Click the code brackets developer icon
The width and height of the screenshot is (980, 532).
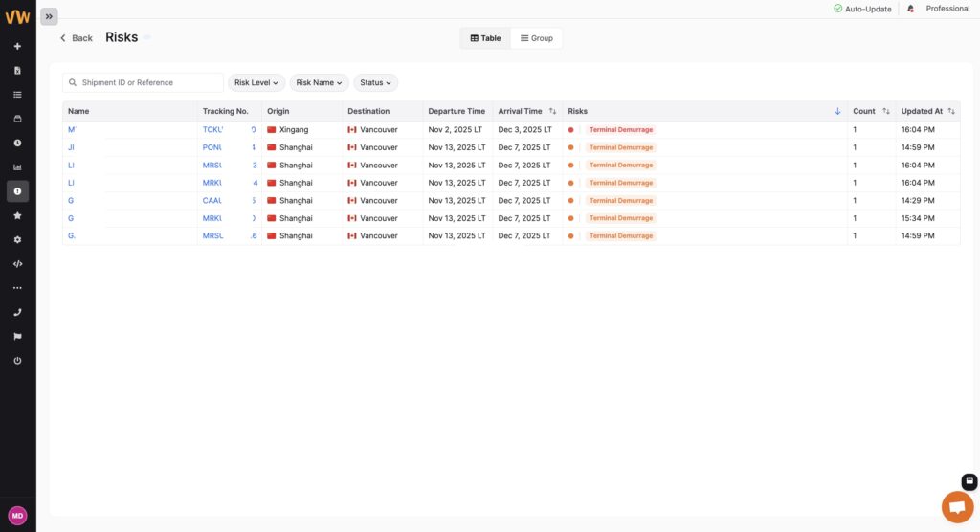click(x=17, y=263)
